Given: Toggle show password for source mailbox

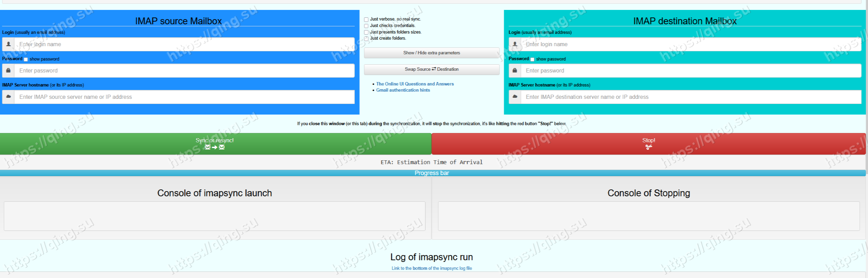Looking at the screenshot, I should click(x=26, y=59).
